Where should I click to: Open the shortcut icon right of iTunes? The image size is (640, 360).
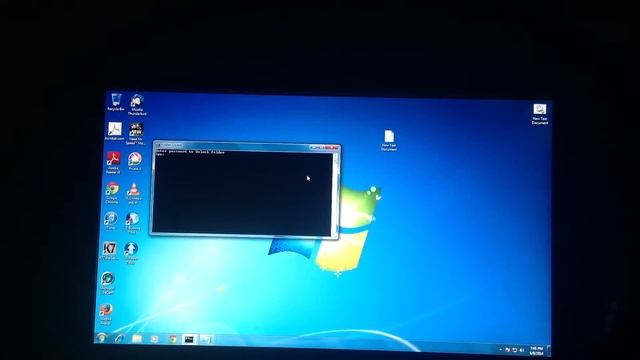[x=132, y=223]
